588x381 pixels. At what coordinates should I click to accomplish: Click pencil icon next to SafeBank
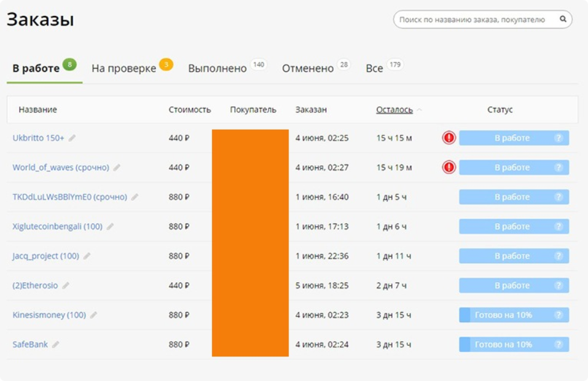coord(55,345)
